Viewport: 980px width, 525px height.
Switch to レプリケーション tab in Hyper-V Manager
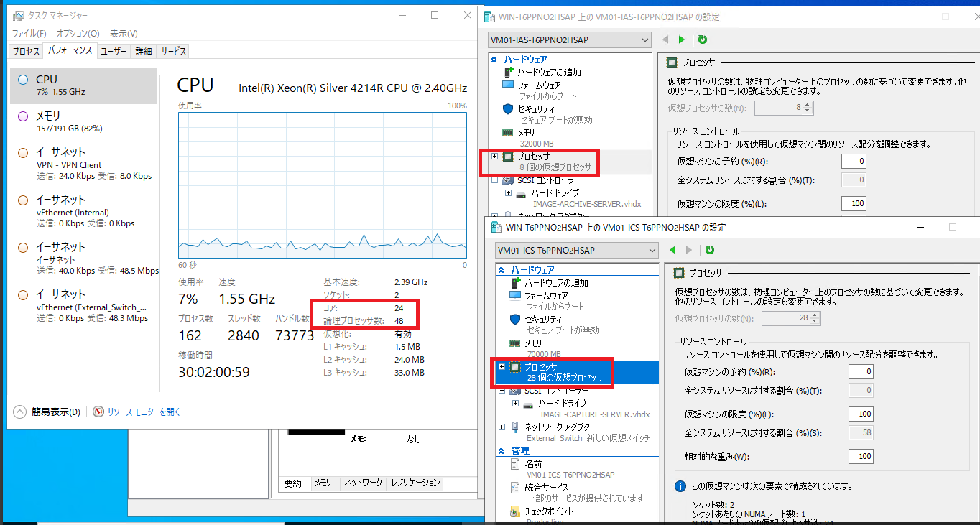coord(415,483)
